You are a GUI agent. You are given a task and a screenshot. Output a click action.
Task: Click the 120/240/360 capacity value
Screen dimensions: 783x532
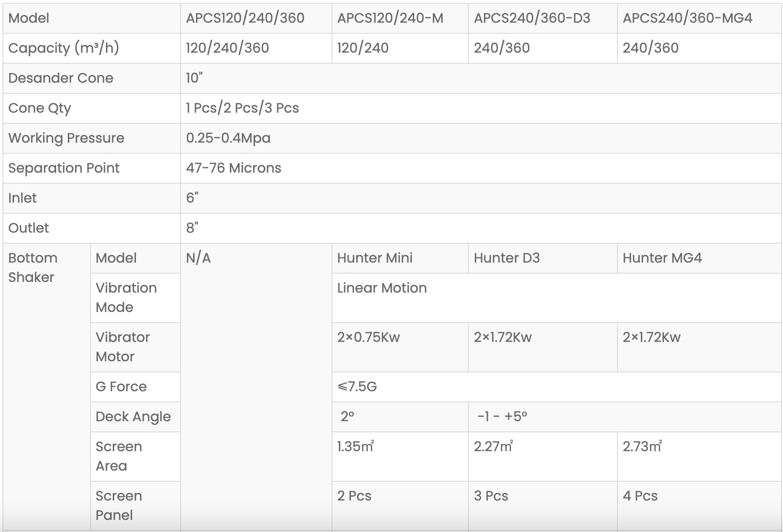point(227,48)
